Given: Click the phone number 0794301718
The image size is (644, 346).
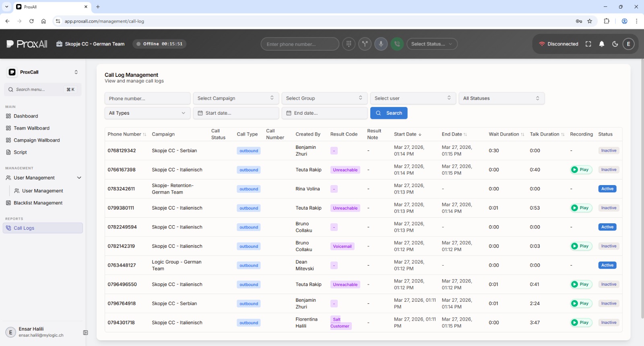Looking at the screenshot, I should point(121,323).
